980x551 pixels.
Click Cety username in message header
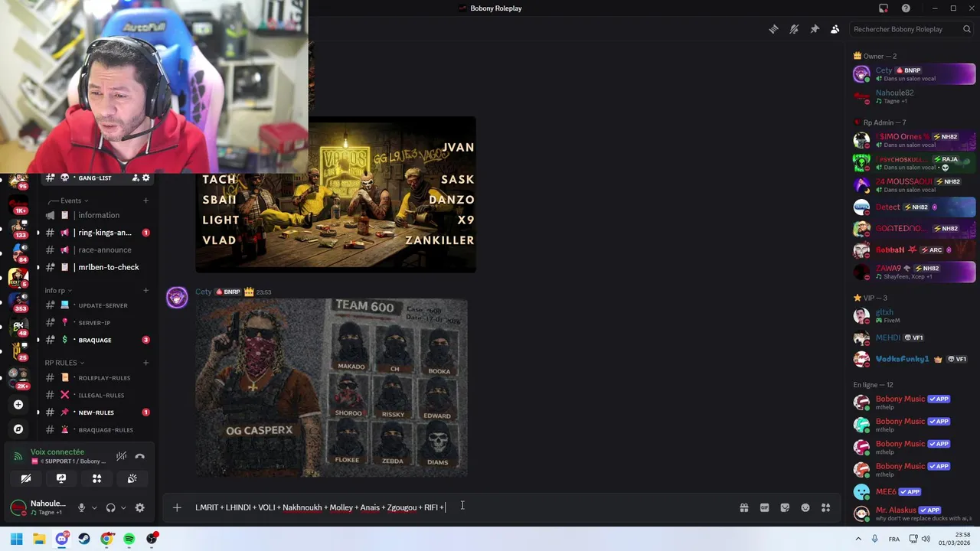[x=203, y=292]
